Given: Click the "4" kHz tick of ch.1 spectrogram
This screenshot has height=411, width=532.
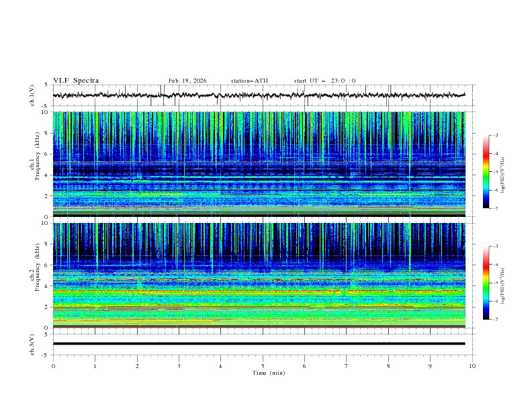Looking at the screenshot, I should point(48,175).
